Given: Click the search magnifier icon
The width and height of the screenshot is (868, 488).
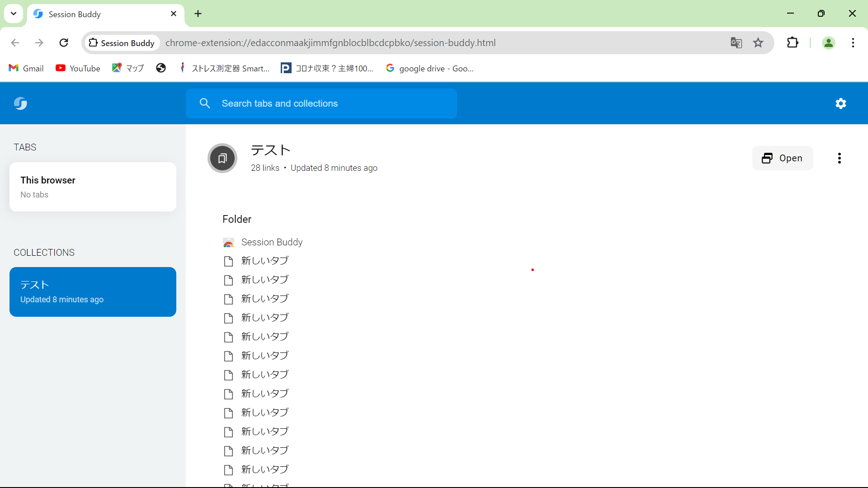Looking at the screenshot, I should click(x=205, y=103).
